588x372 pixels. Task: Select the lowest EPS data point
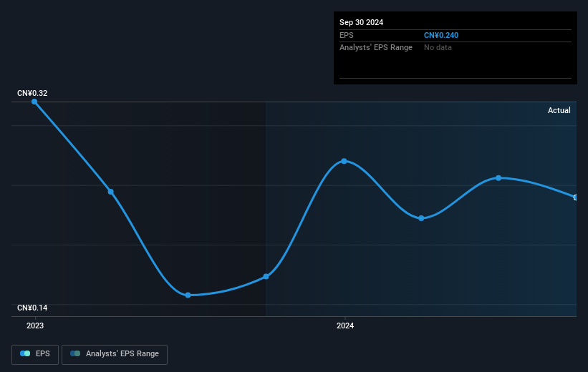pos(188,295)
